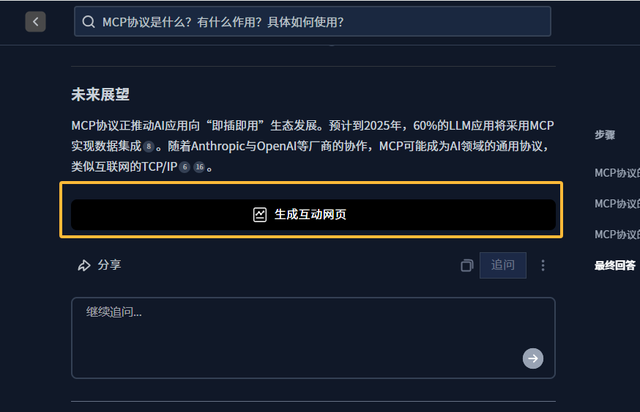Screen dimensions: 640x412
Task: Jump to the third MCP协议 step
Action: point(617,234)
